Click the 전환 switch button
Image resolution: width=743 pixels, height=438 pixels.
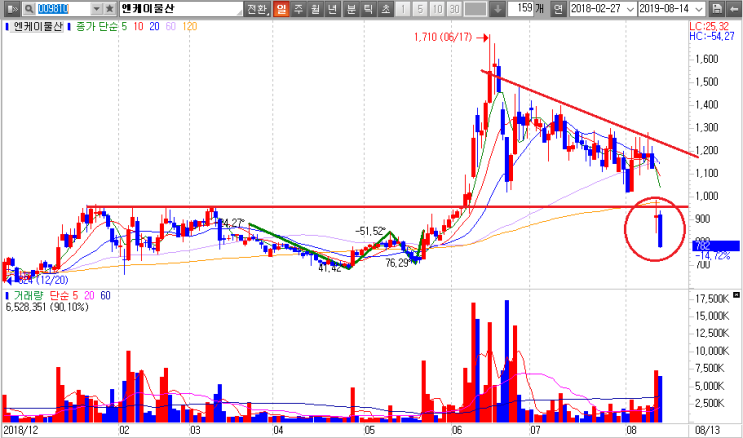click(x=258, y=9)
